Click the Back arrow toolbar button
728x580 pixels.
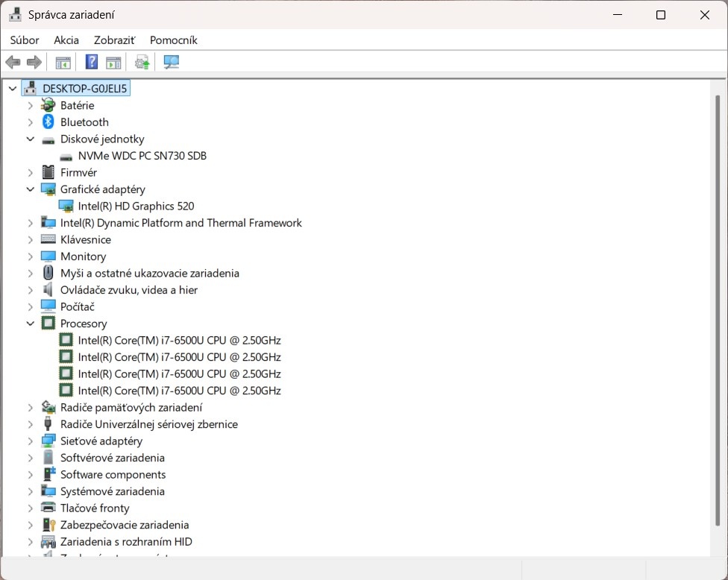pos(13,62)
